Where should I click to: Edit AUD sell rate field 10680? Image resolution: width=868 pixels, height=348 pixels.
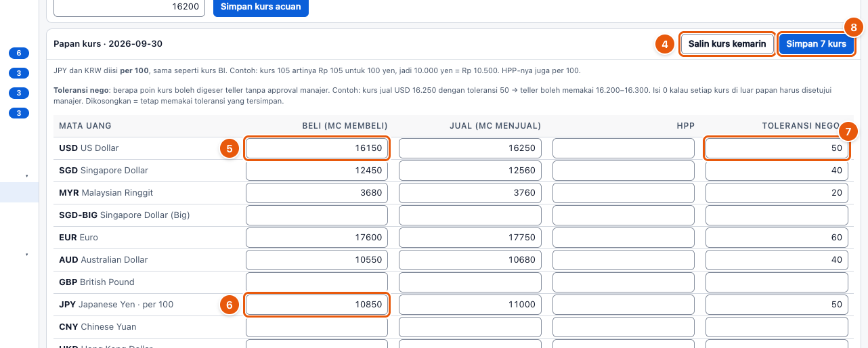470,260
